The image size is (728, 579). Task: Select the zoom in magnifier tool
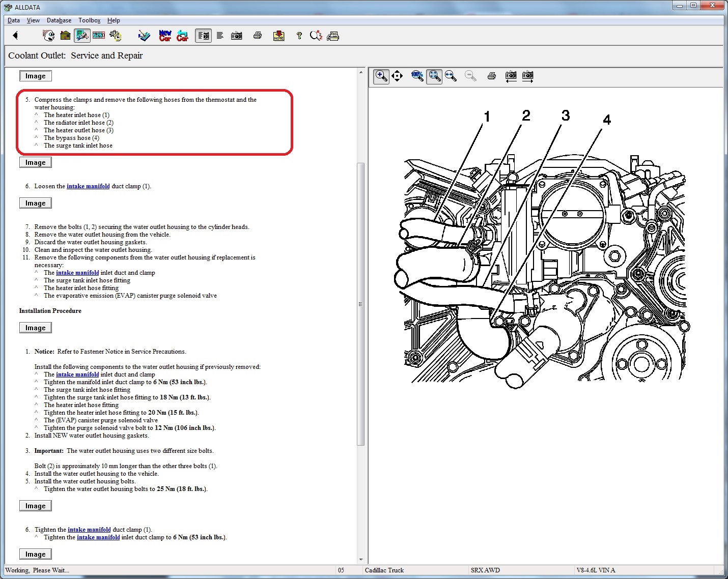[381, 76]
